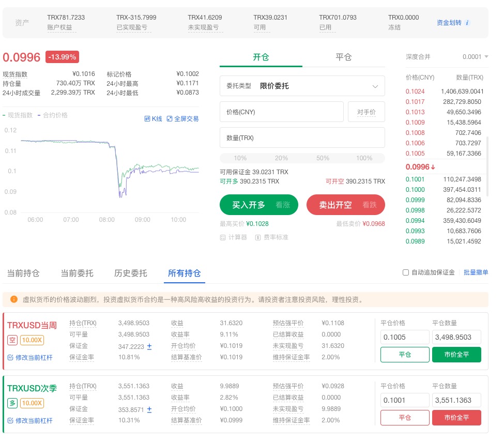Screen dimensions: 504x442
Task: Click the 合约价格 chart legend
Action: pos(52,115)
